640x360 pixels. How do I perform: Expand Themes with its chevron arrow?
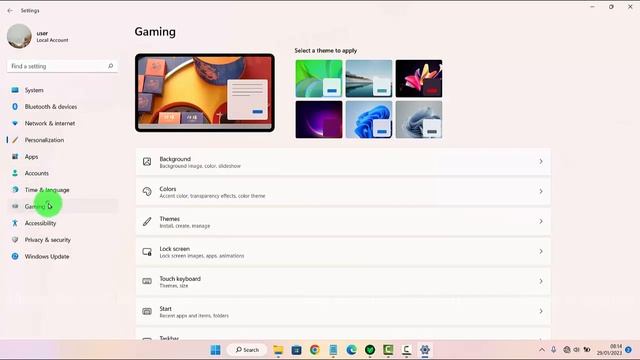tap(541, 222)
